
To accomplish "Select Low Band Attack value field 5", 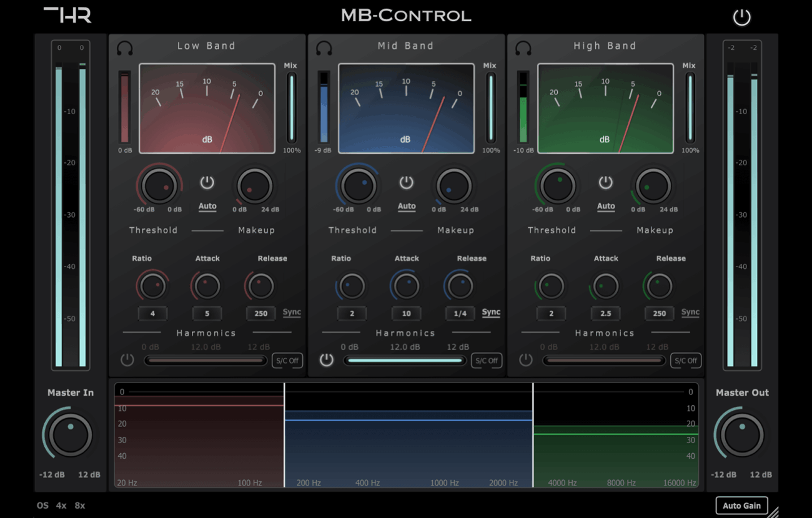I will [207, 313].
